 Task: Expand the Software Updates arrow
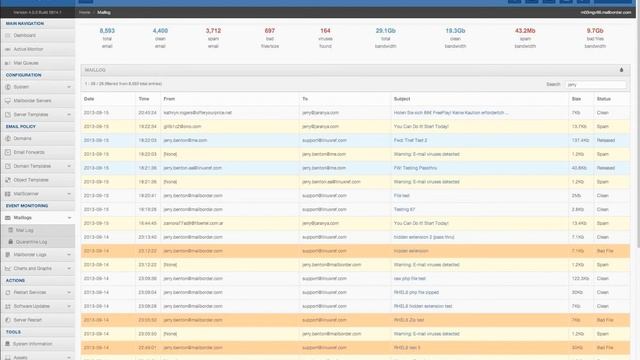tap(69, 307)
